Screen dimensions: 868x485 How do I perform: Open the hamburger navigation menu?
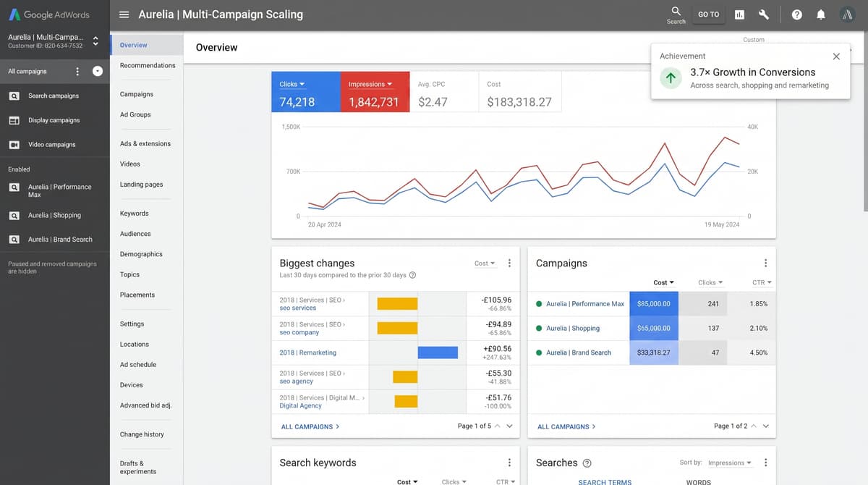[124, 14]
